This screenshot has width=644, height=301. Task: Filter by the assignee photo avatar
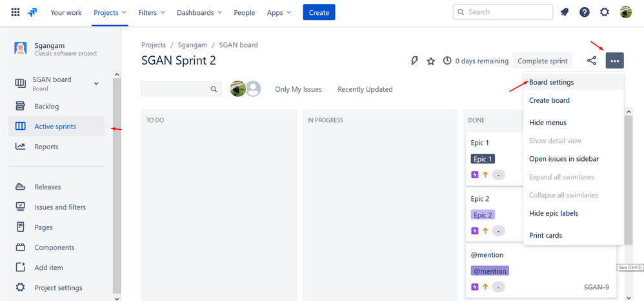click(x=238, y=89)
